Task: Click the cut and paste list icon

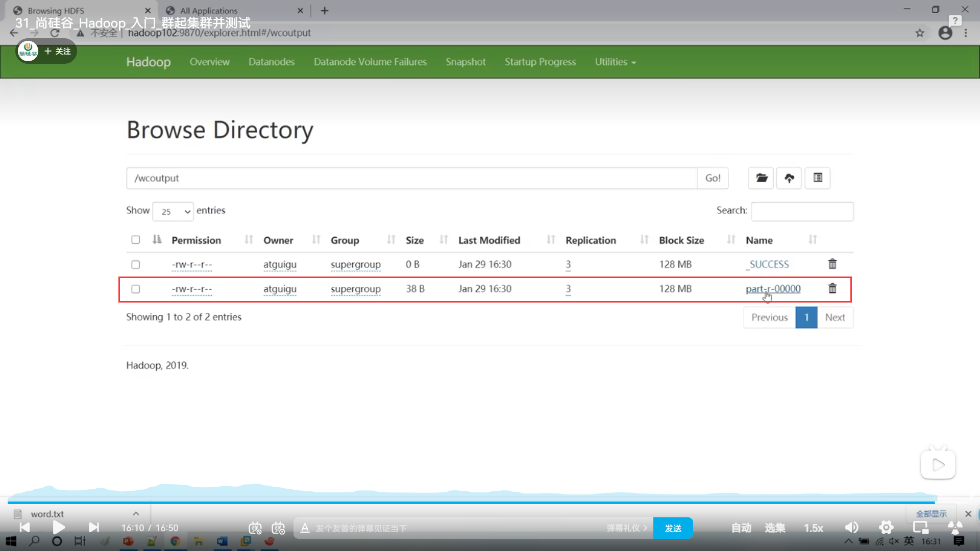Action: [x=818, y=178]
